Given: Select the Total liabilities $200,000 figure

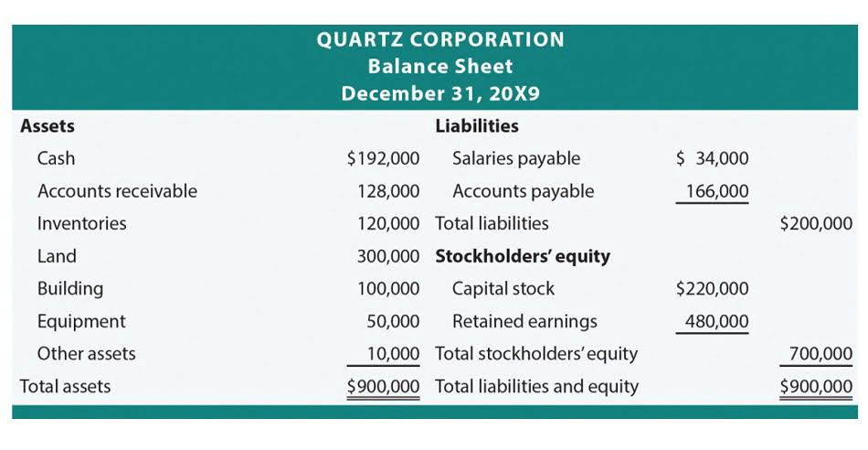Looking at the screenshot, I should (816, 223).
